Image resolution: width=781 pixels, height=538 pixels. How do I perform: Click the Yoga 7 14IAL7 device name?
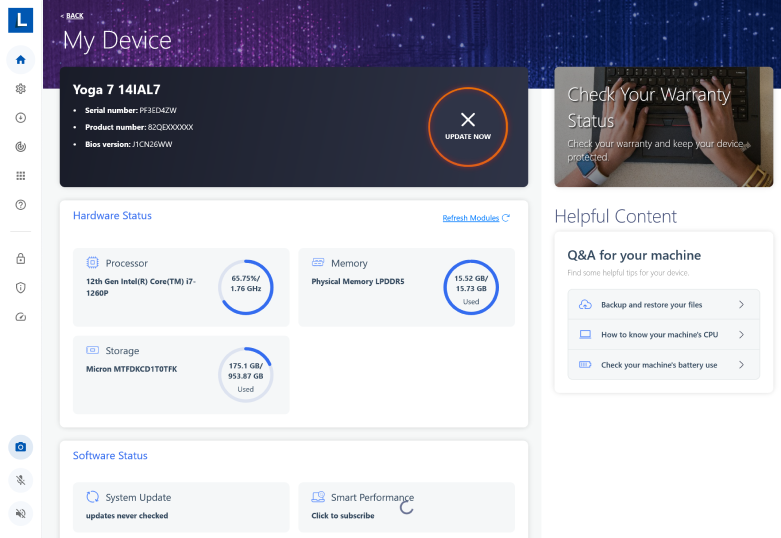[117, 90]
